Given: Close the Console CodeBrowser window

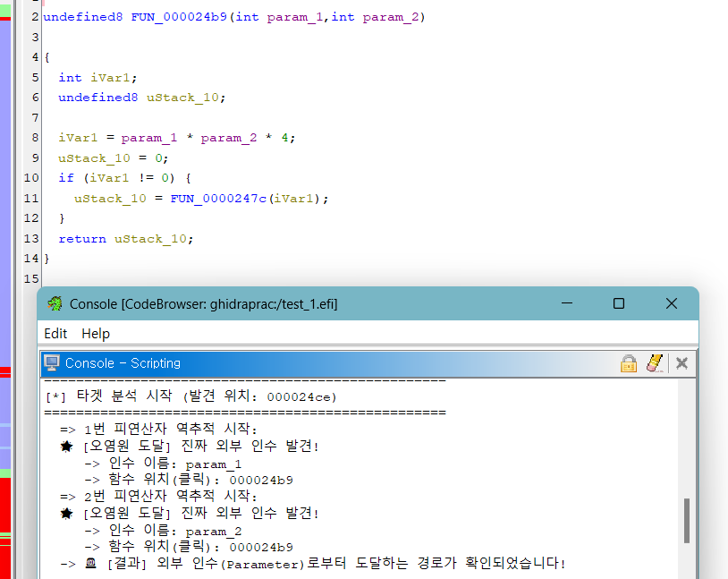Looking at the screenshot, I should (x=672, y=304).
